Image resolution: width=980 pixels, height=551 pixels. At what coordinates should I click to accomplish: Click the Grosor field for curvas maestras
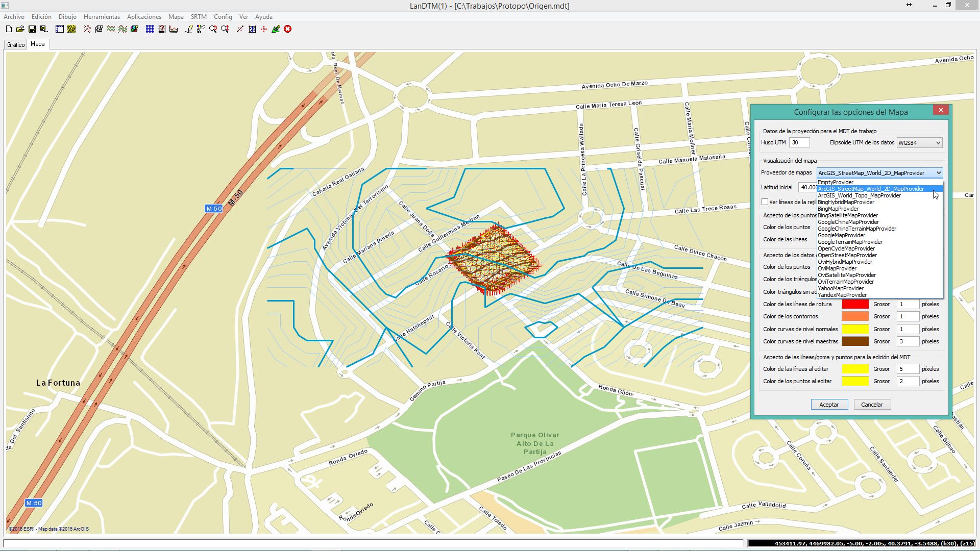point(908,341)
